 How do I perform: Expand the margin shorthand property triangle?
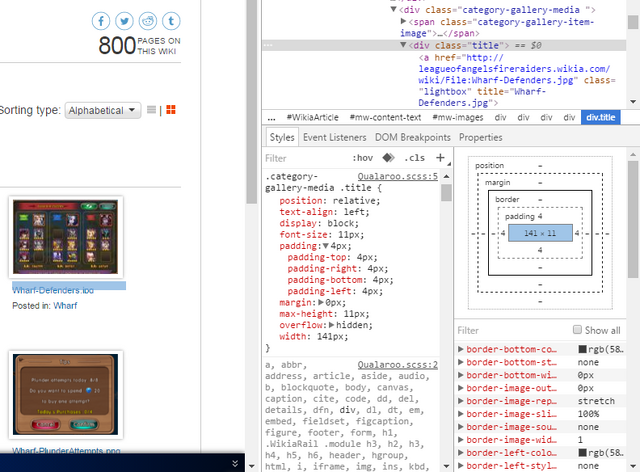321,303
